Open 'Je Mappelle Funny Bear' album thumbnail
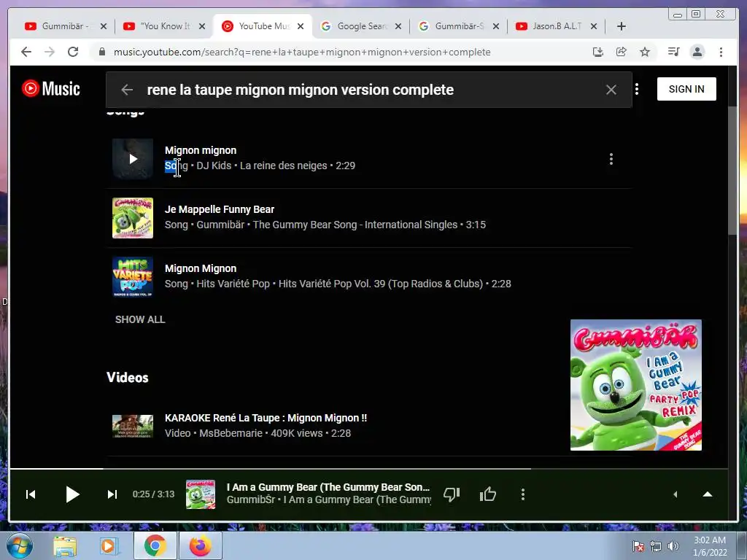This screenshot has height=560, width=747. (133, 218)
